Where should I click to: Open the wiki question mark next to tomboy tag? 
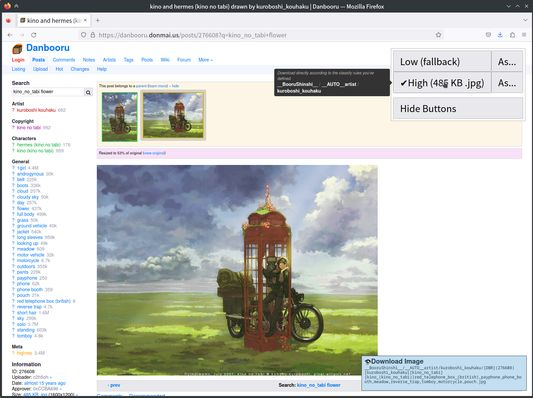click(14, 336)
